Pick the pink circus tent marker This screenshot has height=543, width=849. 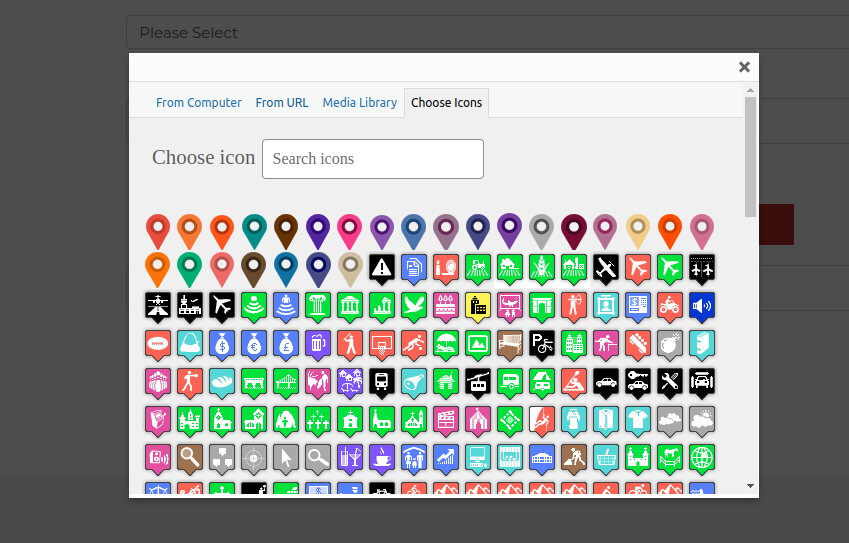(478, 420)
